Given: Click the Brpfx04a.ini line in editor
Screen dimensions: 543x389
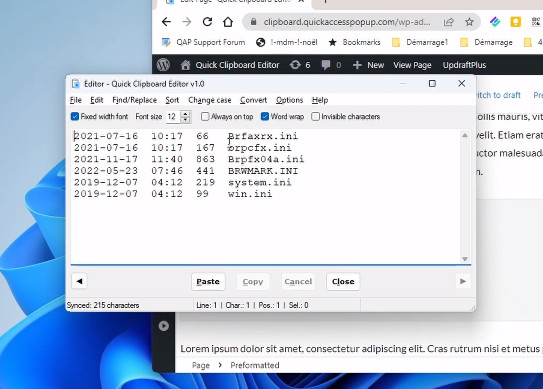Looking at the screenshot, I should pos(189,159).
